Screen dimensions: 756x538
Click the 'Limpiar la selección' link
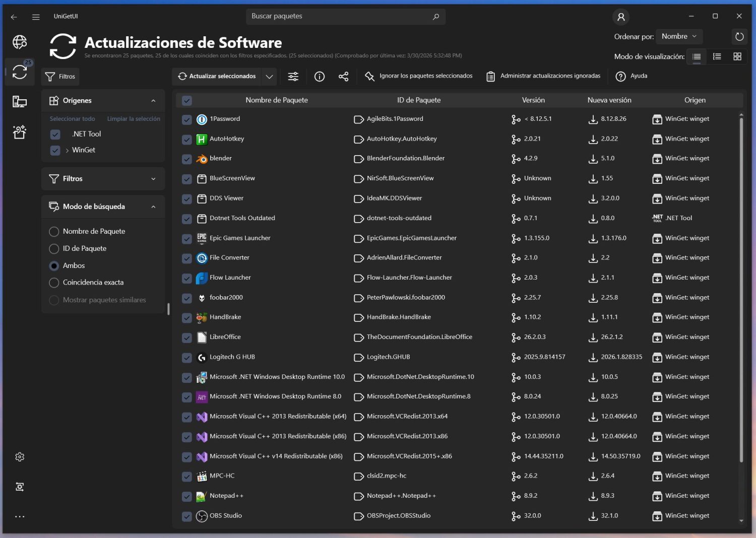[x=134, y=119]
